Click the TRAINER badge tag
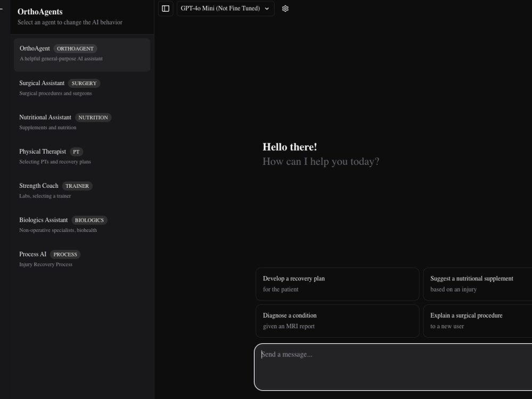The height and width of the screenshot is (399, 532). [x=77, y=186]
